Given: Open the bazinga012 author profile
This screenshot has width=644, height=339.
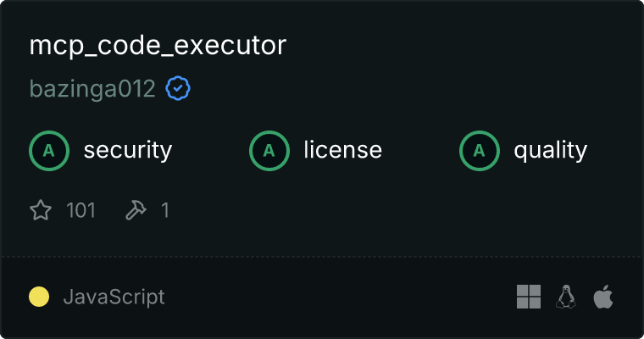Looking at the screenshot, I should pos(92,89).
